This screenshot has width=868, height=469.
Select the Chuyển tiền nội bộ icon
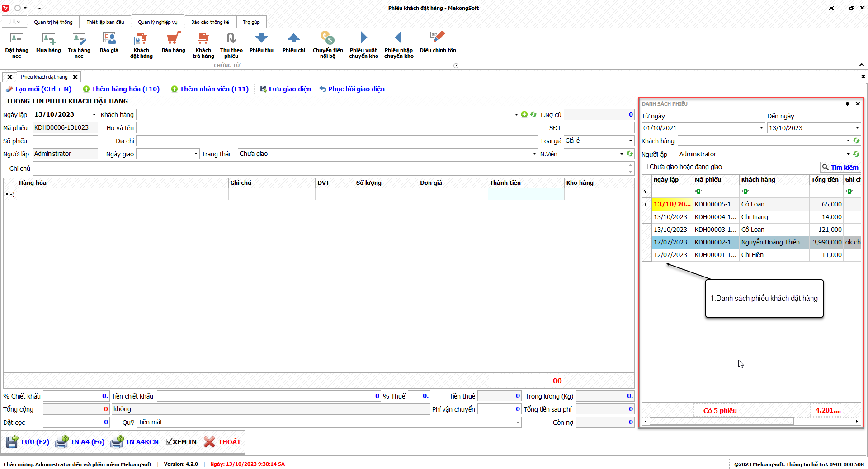(x=327, y=39)
